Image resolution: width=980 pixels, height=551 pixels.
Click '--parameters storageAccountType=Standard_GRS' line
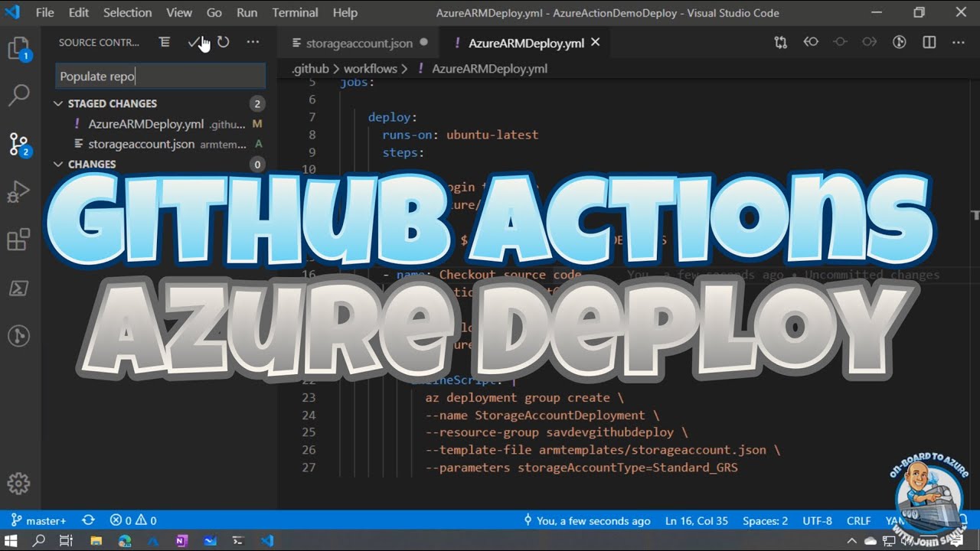[581, 468]
